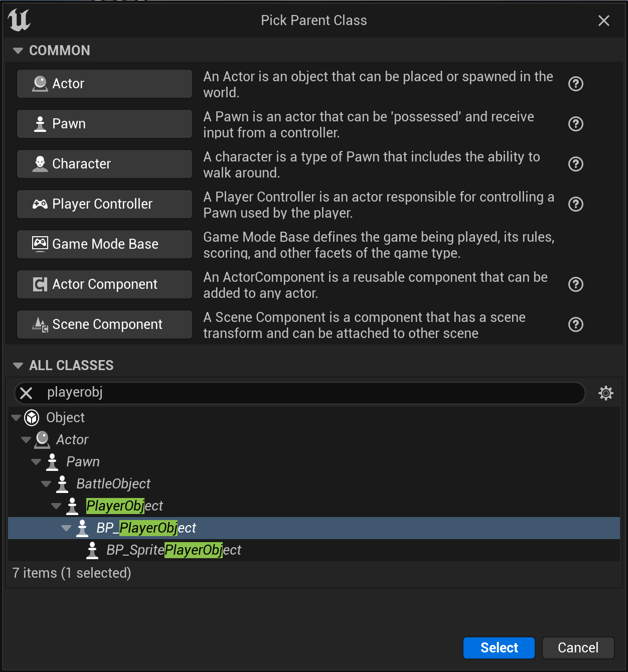Pick the Character class icon
628x672 pixels.
point(39,163)
